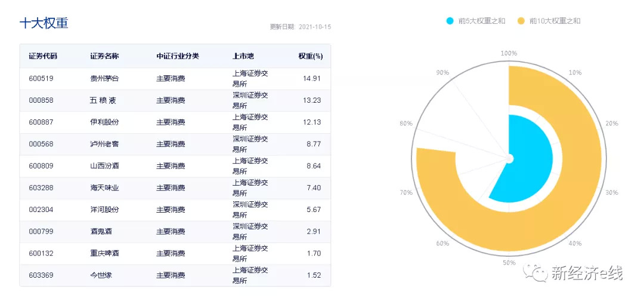
Task: Click the orange legend circle marker
Action: (x=521, y=21)
